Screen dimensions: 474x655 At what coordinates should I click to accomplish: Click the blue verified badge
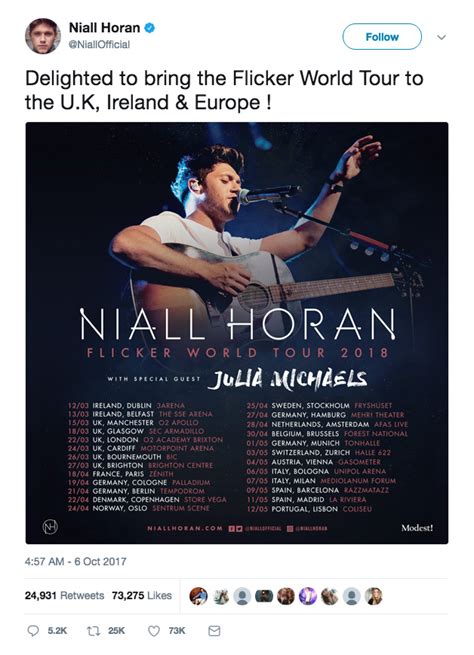click(x=150, y=28)
